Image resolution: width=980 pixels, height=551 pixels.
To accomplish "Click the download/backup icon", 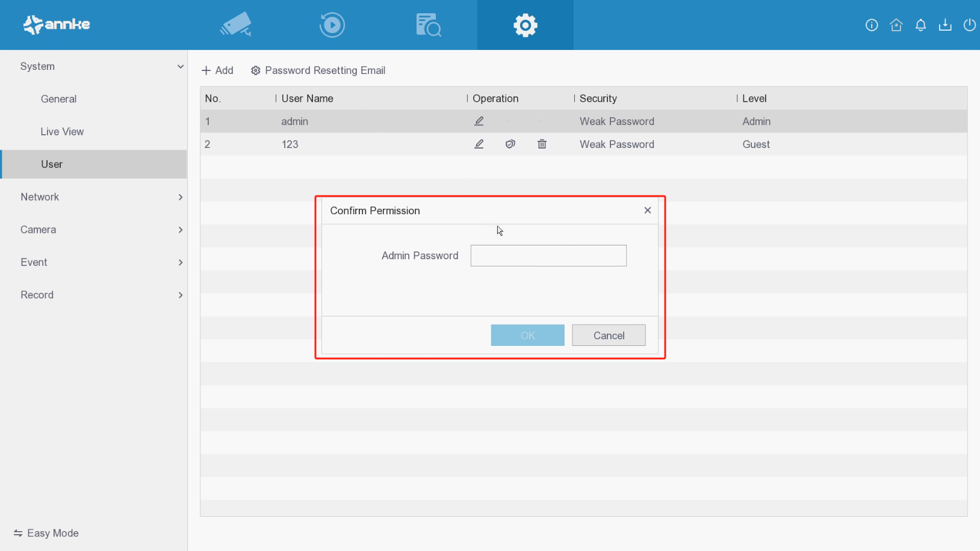I will point(945,25).
